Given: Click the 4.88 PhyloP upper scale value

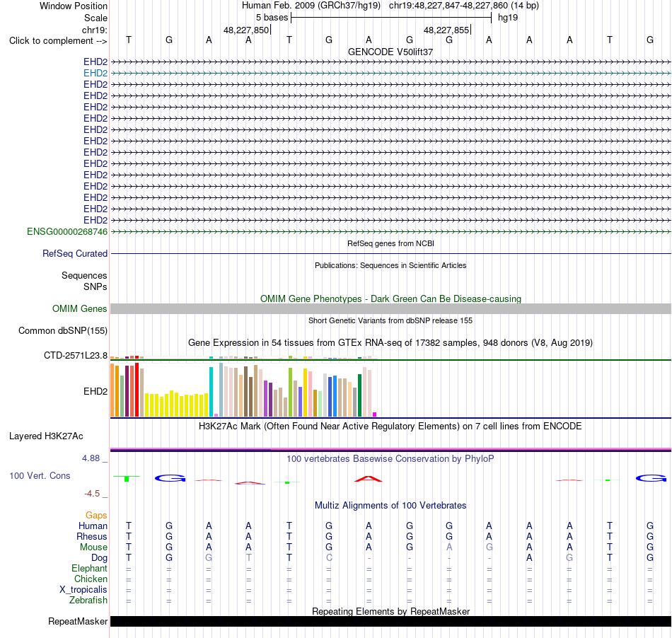Looking at the screenshot, I should click(91, 458).
